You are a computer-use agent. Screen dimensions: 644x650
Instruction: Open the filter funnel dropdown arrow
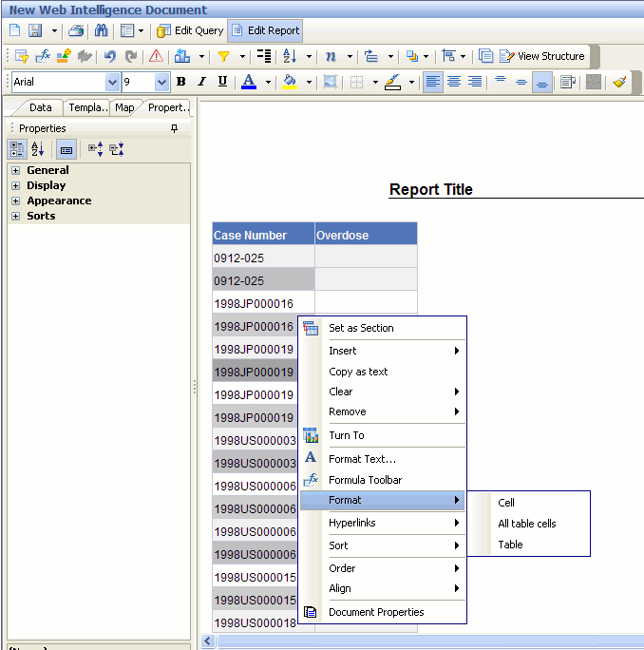(243, 56)
